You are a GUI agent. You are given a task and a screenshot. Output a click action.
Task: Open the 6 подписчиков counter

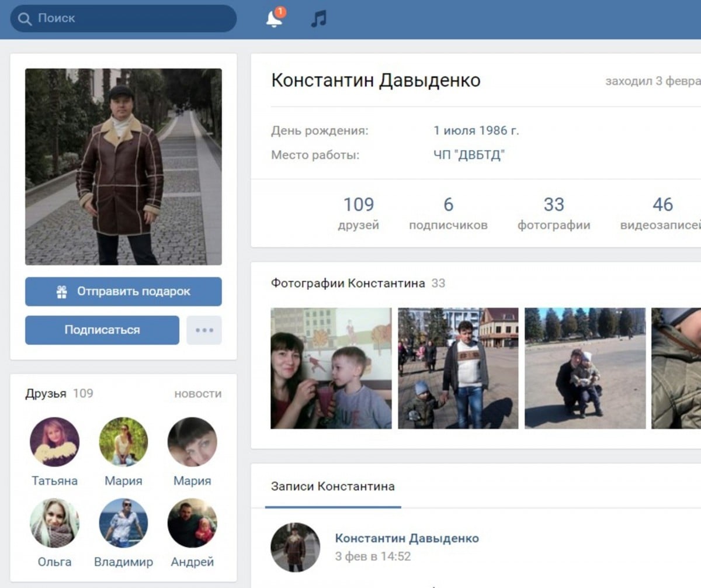pyautogui.click(x=448, y=213)
